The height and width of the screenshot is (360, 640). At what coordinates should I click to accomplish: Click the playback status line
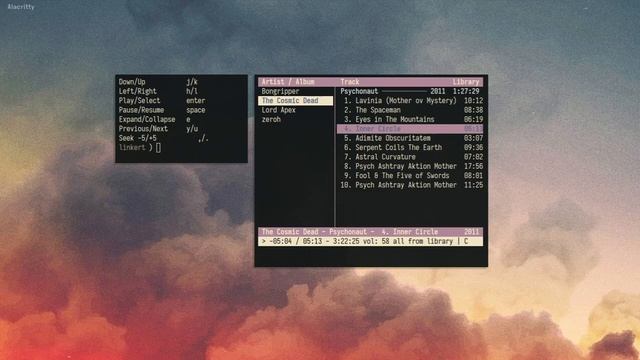[x=370, y=242]
